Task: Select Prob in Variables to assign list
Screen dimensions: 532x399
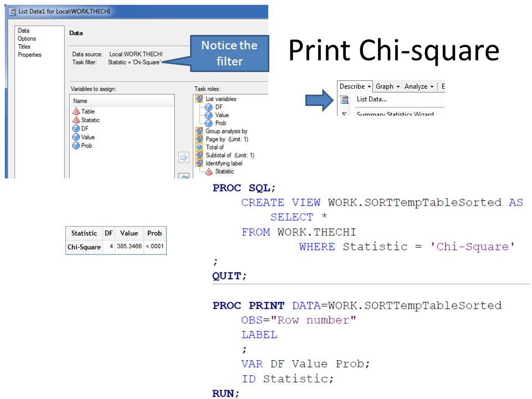Action: 82,146
